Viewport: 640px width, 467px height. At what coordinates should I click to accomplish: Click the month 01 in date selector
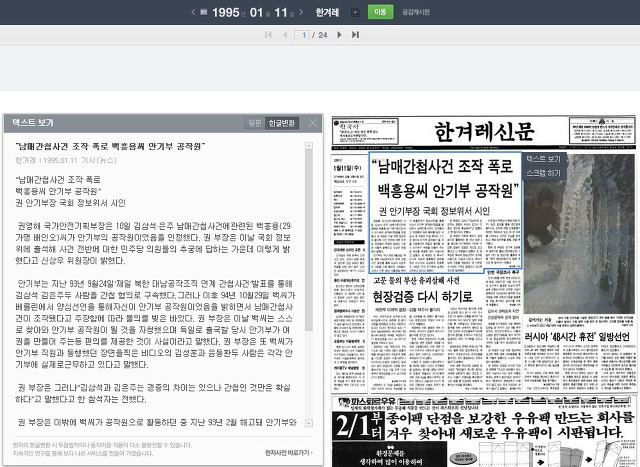[256, 12]
